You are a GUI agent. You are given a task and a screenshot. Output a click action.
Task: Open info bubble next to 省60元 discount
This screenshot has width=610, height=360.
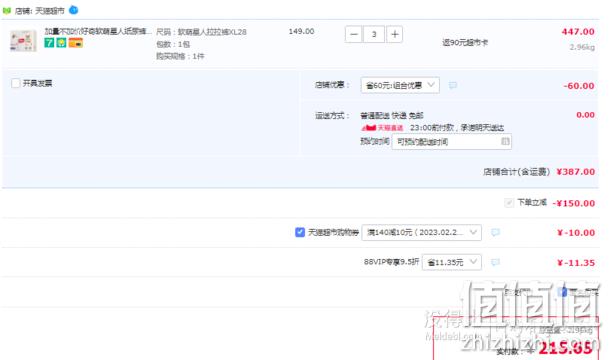(x=453, y=85)
